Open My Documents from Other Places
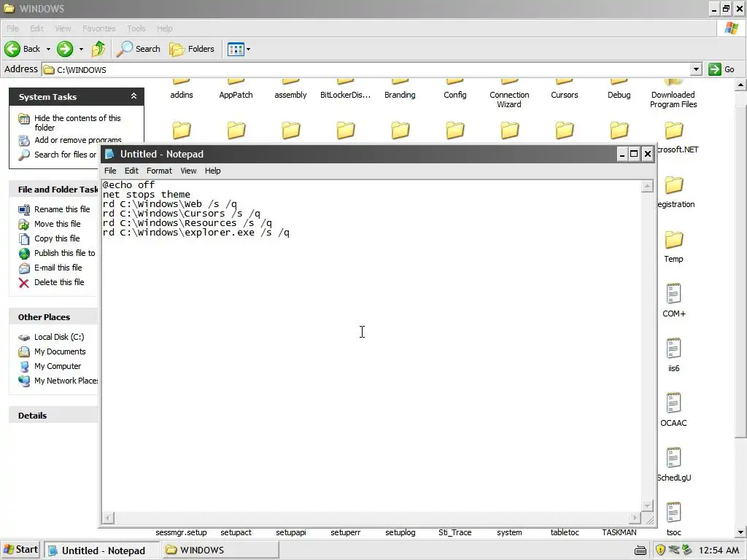Viewport: 747px width, 560px height. [60, 351]
